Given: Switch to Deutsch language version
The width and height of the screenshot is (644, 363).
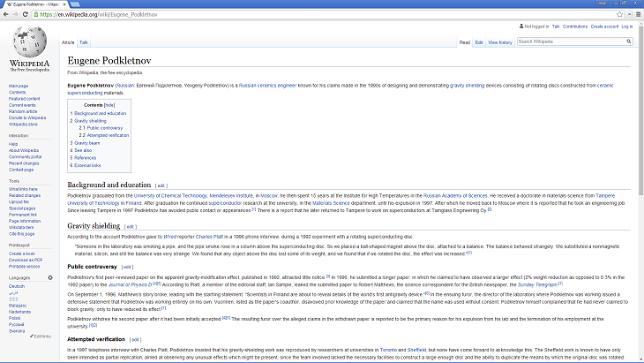Looking at the screenshot, I should [x=17, y=286].
